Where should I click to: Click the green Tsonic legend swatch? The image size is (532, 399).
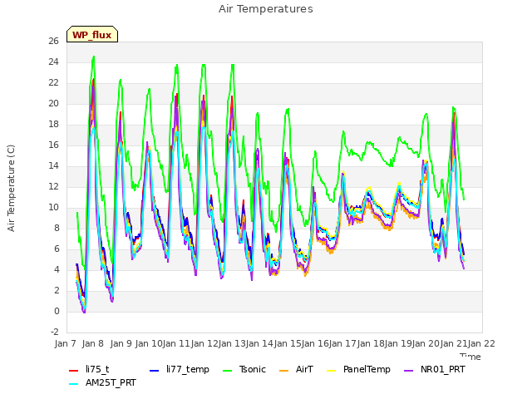(x=227, y=371)
